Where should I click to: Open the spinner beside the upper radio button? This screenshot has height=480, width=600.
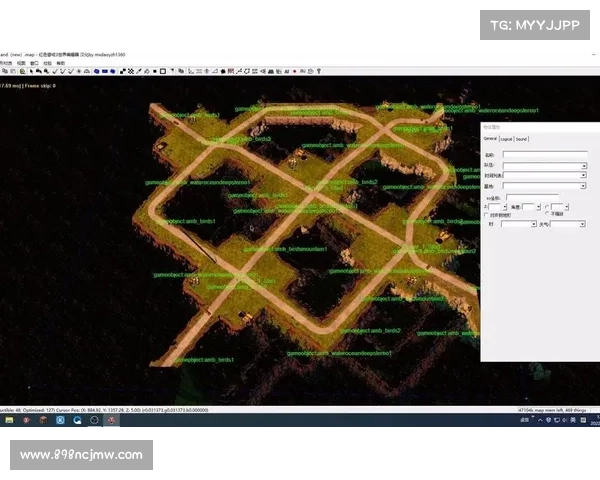point(567,207)
